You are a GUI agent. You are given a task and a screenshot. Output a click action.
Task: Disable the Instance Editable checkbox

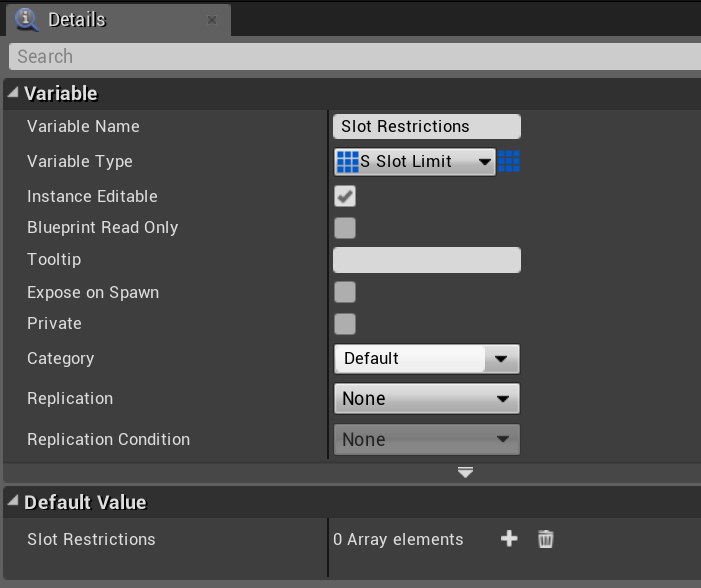pyautogui.click(x=345, y=196)
